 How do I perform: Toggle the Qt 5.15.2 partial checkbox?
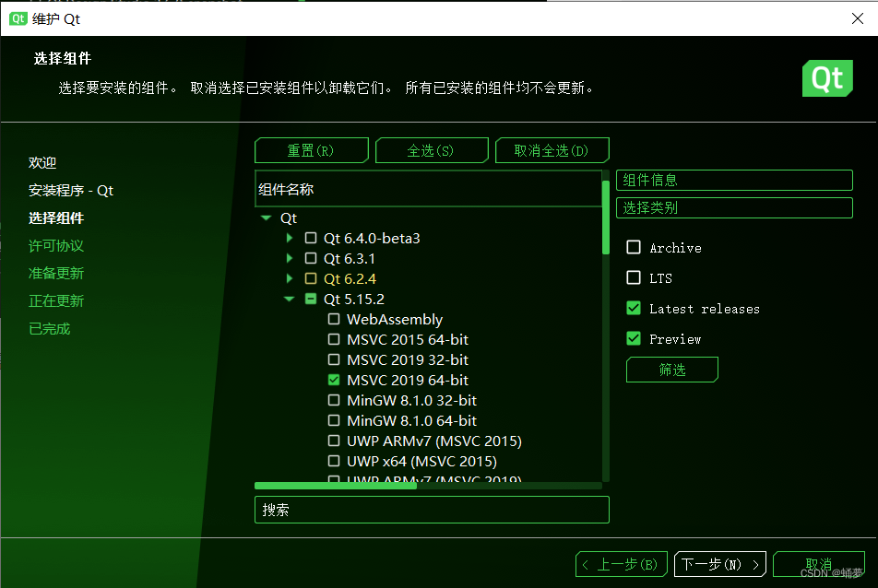point(311,299)
